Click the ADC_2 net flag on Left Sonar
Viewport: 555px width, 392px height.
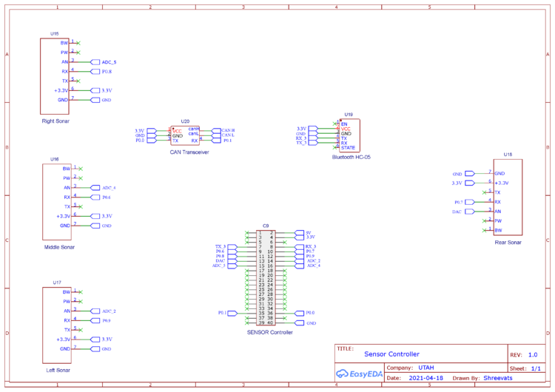click(x=95, y=311)
